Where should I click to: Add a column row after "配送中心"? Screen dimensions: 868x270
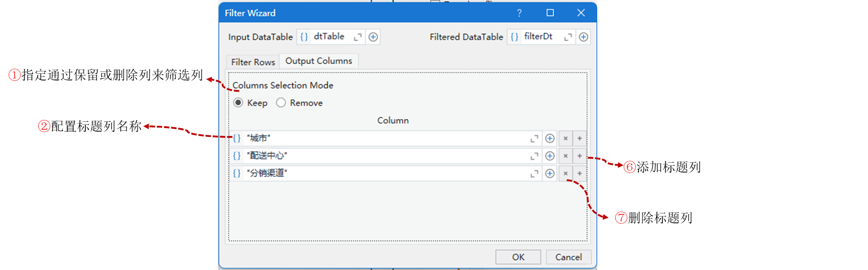(x=580, y=156)
